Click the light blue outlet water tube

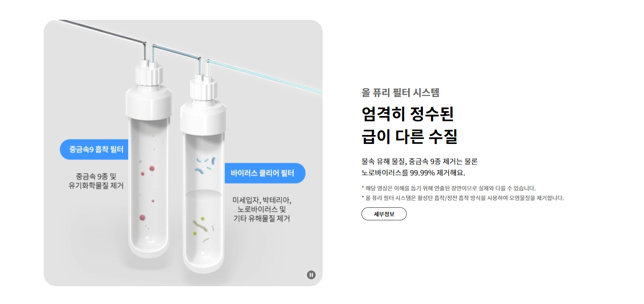click(x=265, y=76)
